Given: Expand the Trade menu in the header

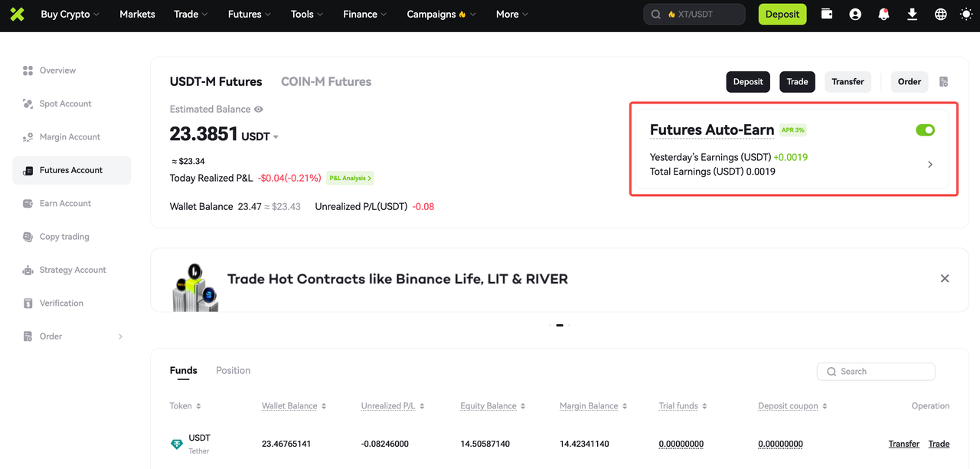Looking at the screenshot, I should [191, 15].
